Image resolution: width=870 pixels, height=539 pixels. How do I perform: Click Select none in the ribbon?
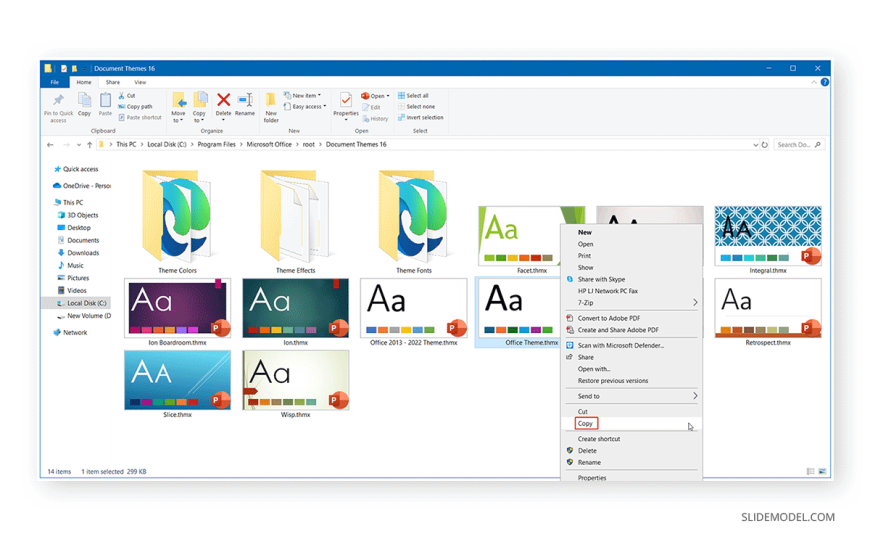tap(416, 107)
